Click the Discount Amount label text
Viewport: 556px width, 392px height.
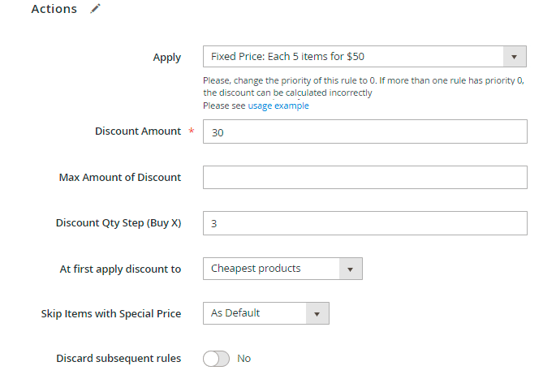click(x=137, y=131)
